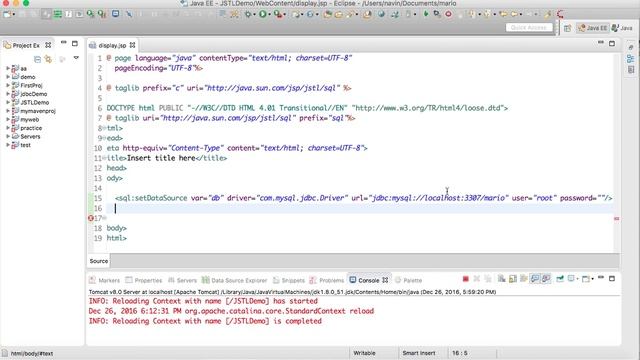Click the Debug bug toolbar icon
640x360 pixels.
248,14
